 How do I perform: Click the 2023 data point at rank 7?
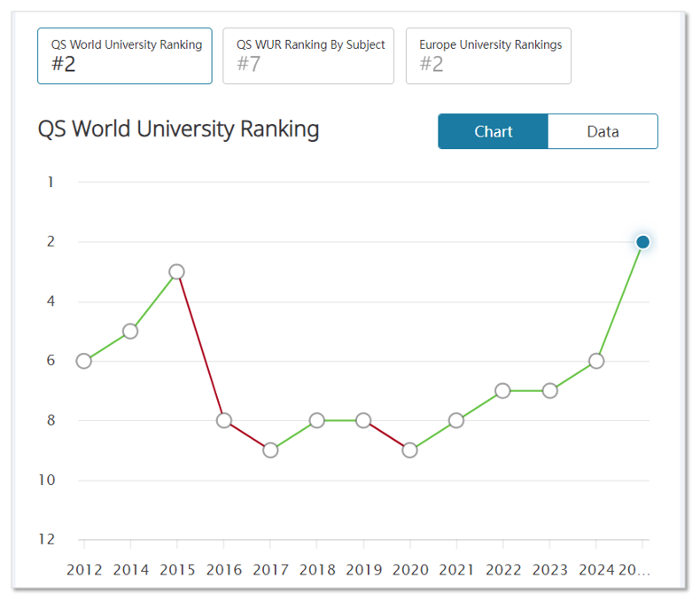coord(549,391)
